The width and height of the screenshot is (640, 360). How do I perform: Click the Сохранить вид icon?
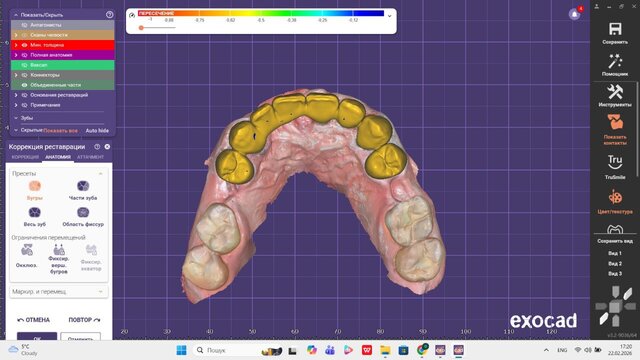[615, 229]
